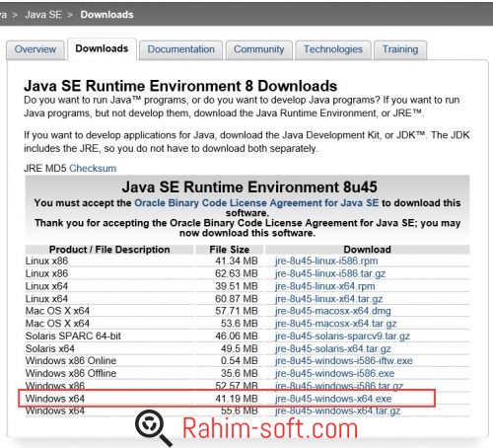Download jre-8u45-linux-x64.tar.gz
Screen dimensions: 493x448
328,299
